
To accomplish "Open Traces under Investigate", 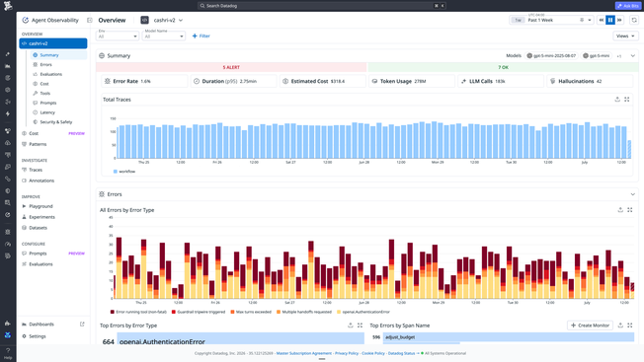I will pyautogui.click(x=53, y=170).
